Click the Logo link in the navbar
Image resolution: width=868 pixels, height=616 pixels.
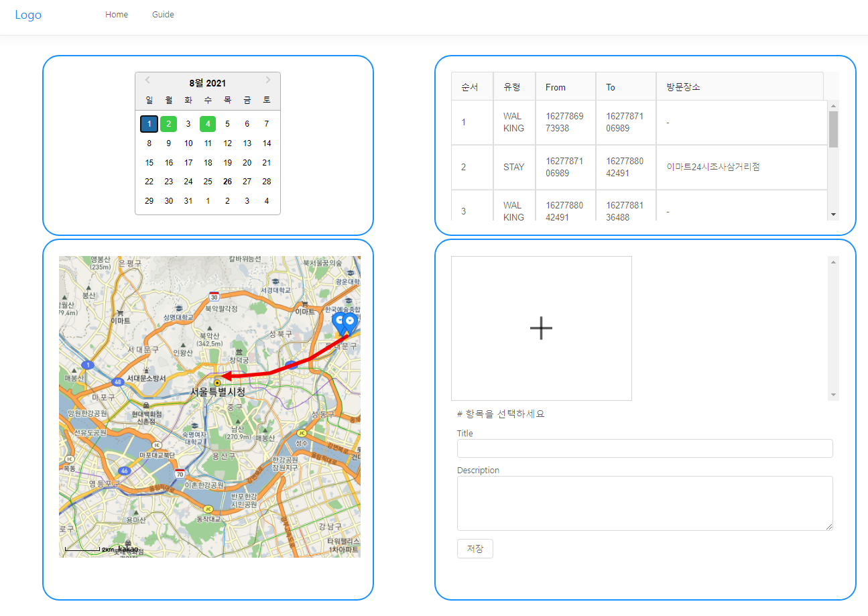point(28,14)
